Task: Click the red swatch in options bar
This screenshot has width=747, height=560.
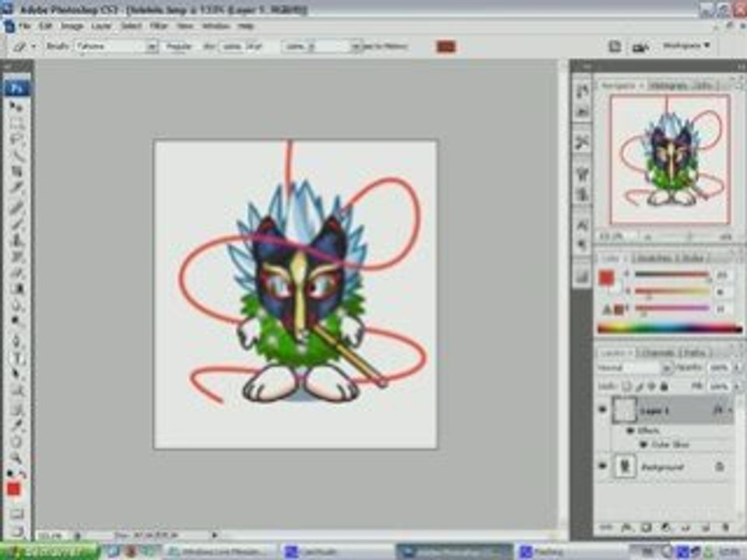Action: [446, 47]
